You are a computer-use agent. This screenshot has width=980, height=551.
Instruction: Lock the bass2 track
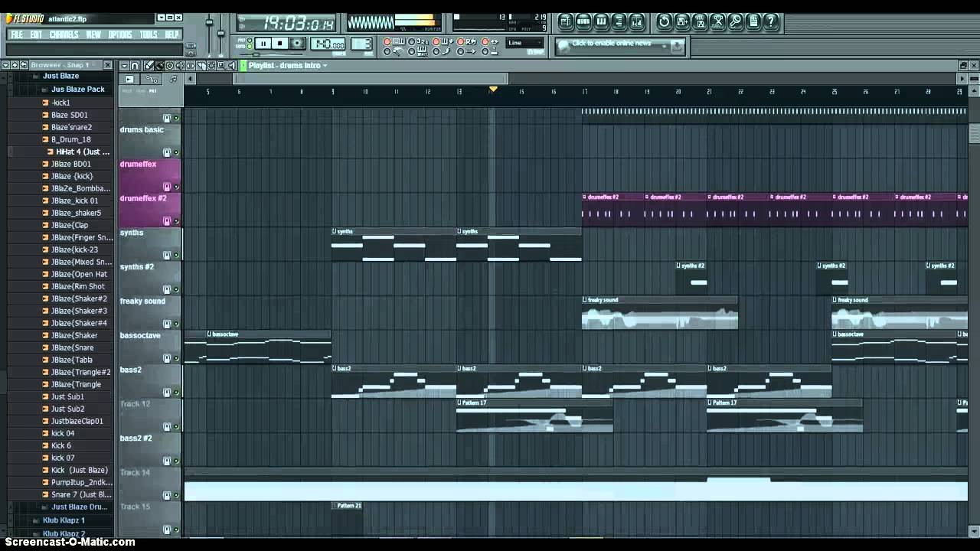click(x=167, y=393)
